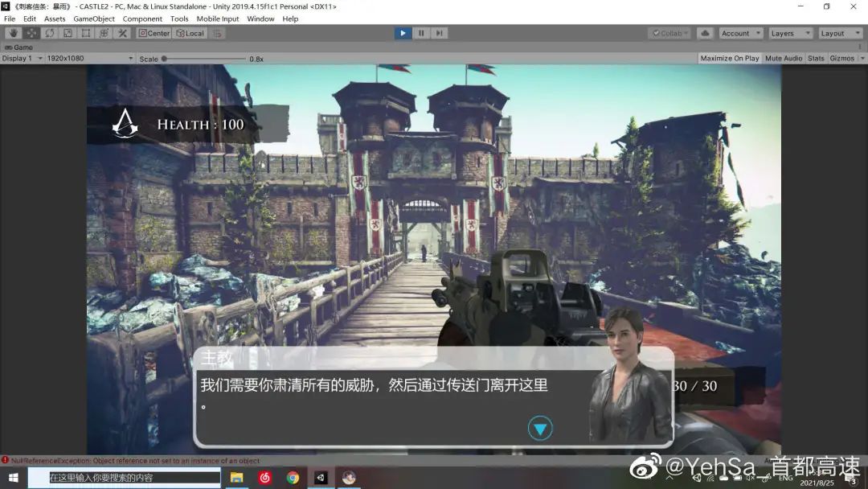Open the File menu

pos(10,18)
